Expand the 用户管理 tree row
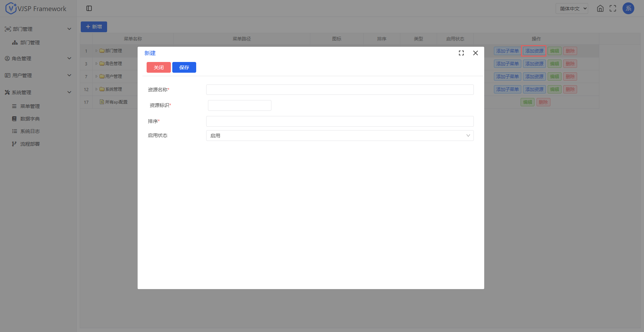Screen dimensions: 644x332 coord(96,77)
